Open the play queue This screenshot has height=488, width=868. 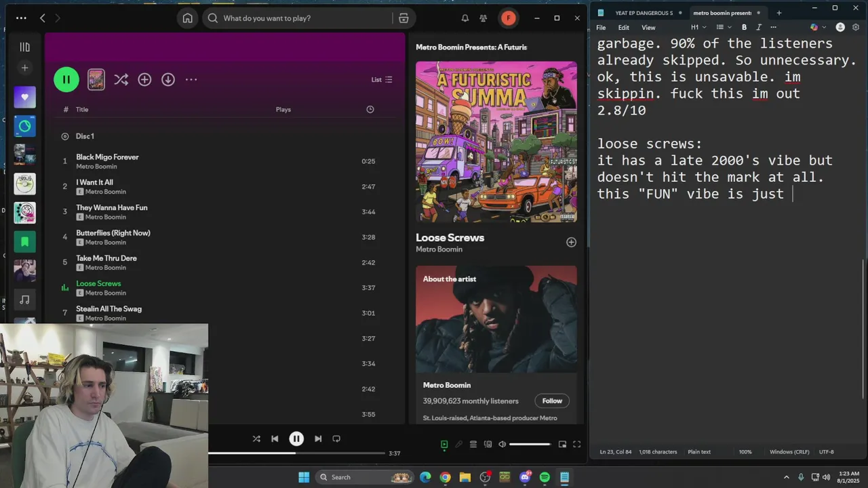pyautogui.click(x=473, y=445)
